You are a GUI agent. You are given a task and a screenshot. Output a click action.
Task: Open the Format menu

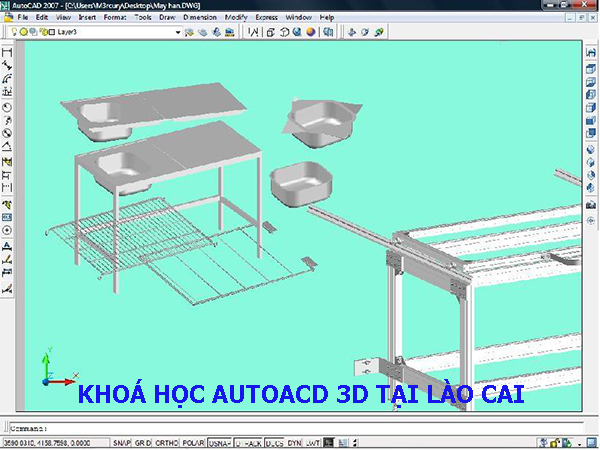pyautogui.click(x=115, y=17)
